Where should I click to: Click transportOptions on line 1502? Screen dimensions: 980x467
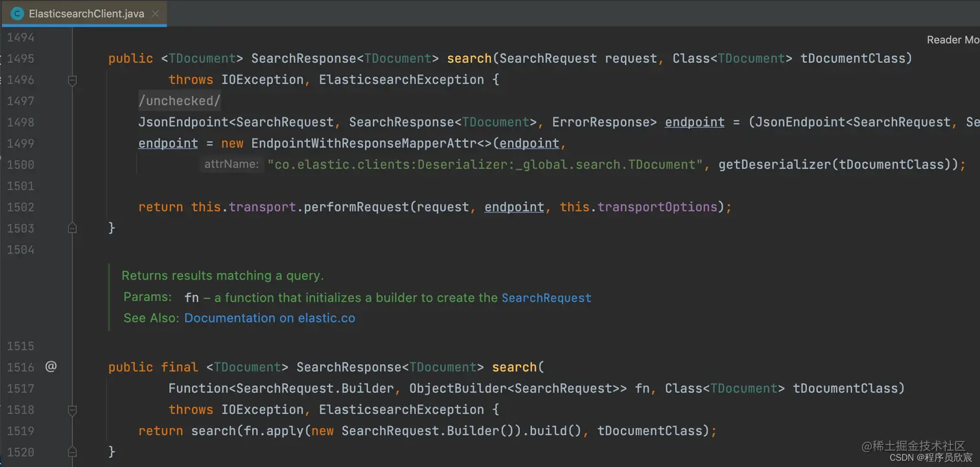tap(658, 207)
